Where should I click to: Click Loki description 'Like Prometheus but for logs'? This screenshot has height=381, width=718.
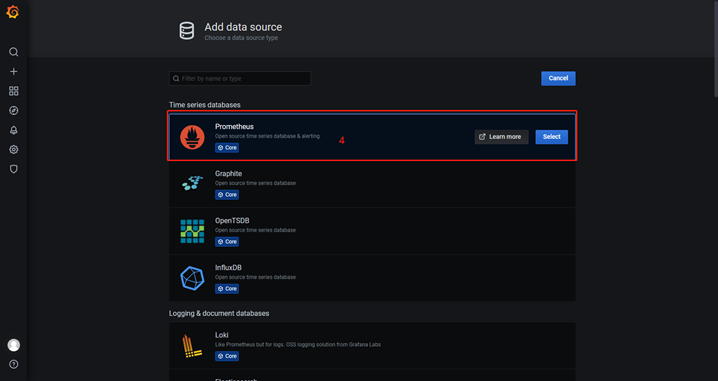point(298,344)
